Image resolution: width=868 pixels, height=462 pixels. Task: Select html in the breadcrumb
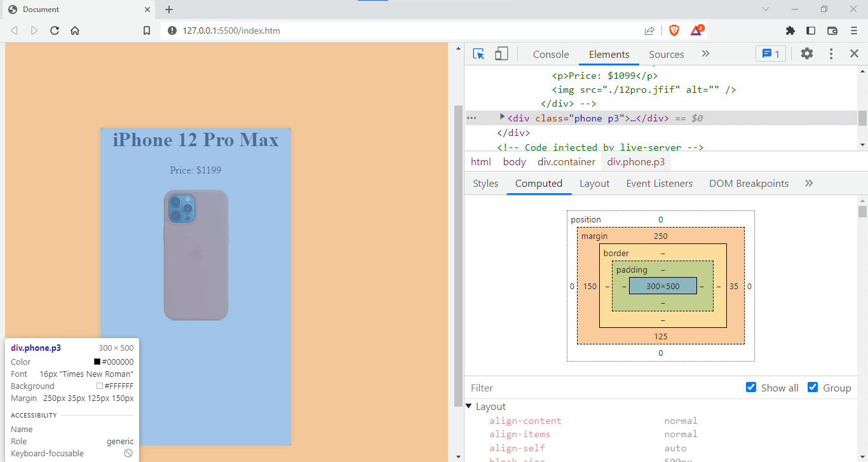tap(481, 161)
